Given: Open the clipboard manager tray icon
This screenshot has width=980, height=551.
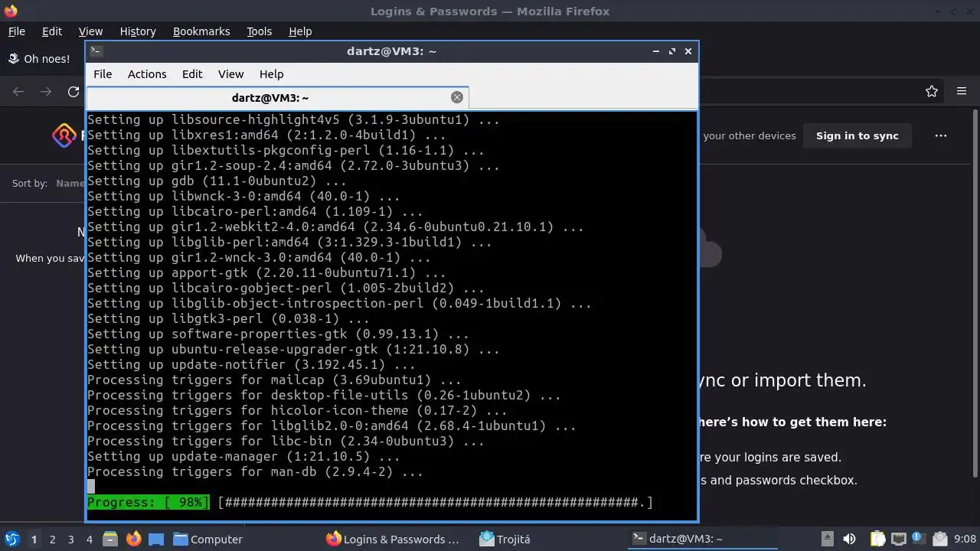Looking at the screenshot, I should 878,539.
